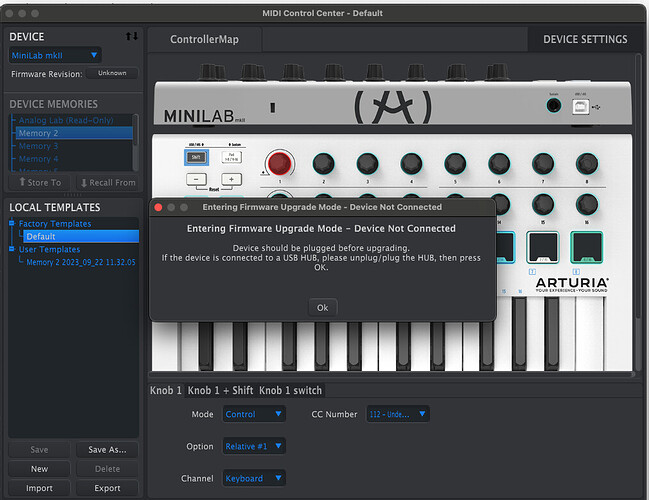Open the DEVICE SETTINGS tab

tap(585, 39)
